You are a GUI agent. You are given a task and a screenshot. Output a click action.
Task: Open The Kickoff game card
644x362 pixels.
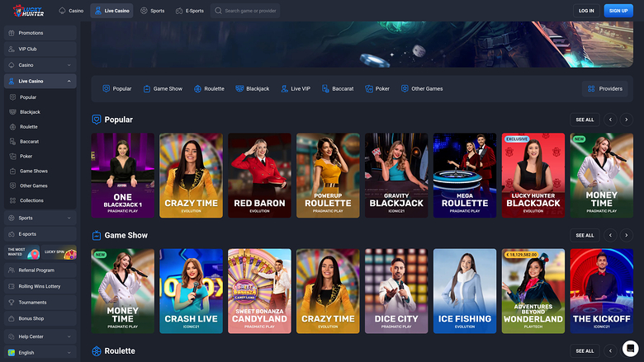coord(602,291)
